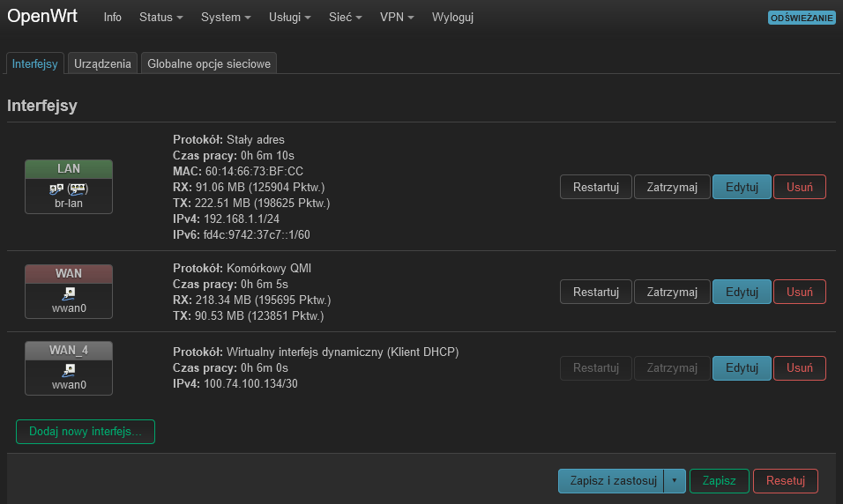This screenshot has height=504, width=843.
Task: Click the OpenWrt brand logo
Action: 42,16
